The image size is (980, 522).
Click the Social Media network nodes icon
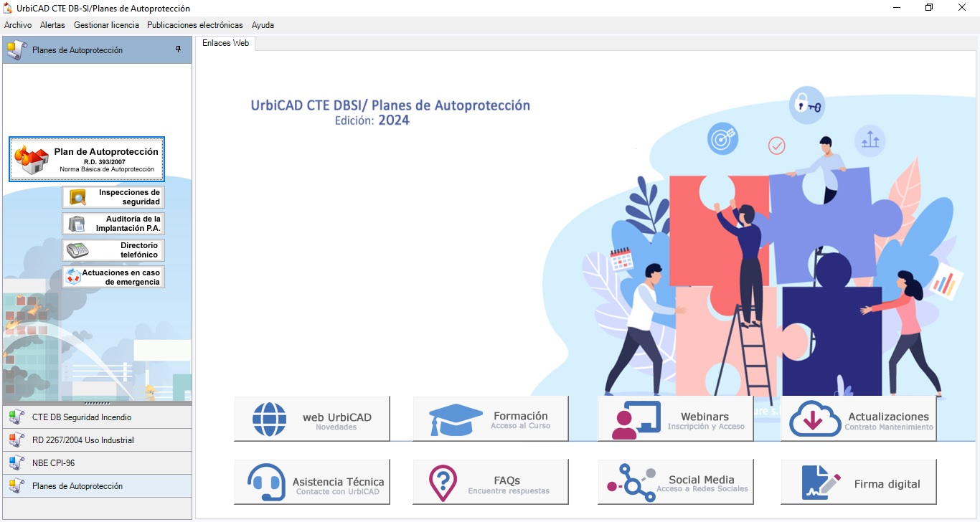(631, 483)
